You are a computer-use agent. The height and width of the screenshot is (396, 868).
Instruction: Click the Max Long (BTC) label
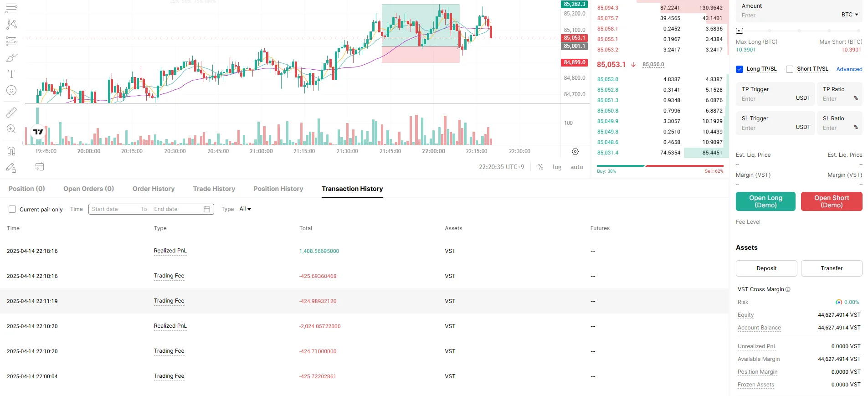[x=756, y=42]
